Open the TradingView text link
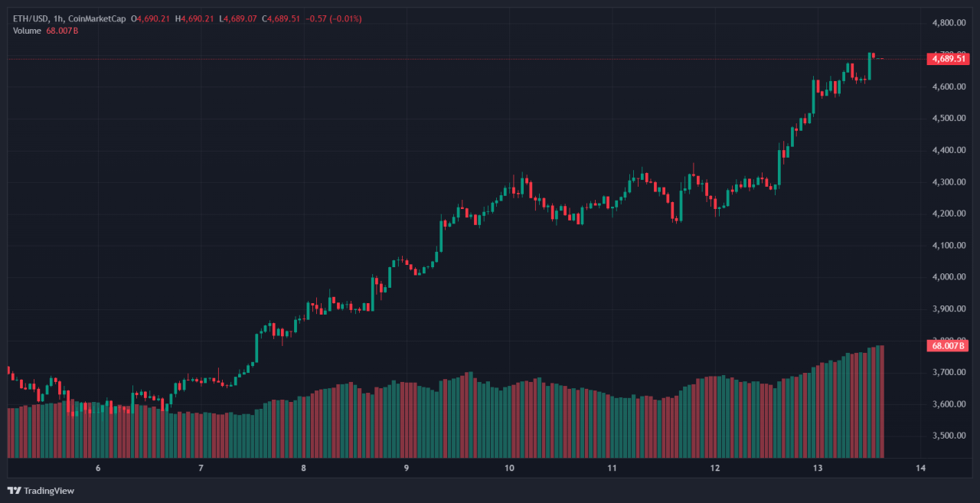The image size is (980, 503). coord(49,491)
